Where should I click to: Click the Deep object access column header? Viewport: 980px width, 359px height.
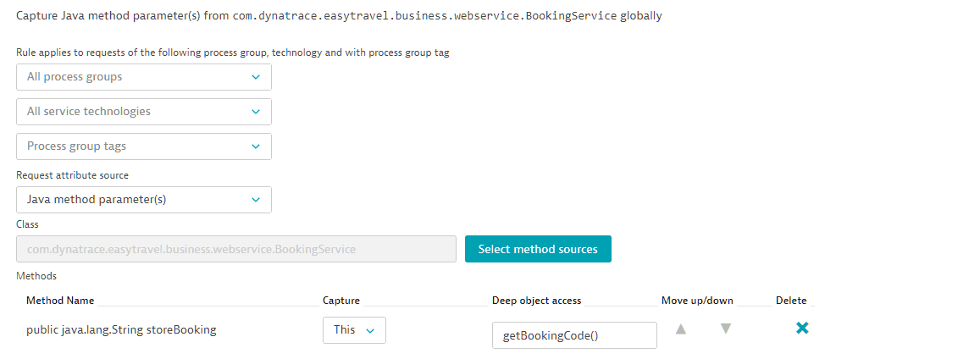pos(536,301)
